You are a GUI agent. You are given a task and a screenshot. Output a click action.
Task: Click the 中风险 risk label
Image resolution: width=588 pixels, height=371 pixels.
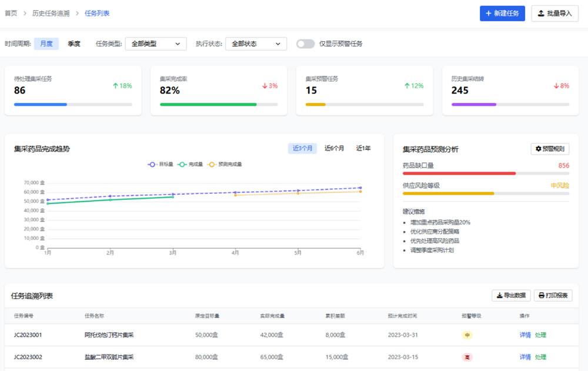(x=560, y=185)
